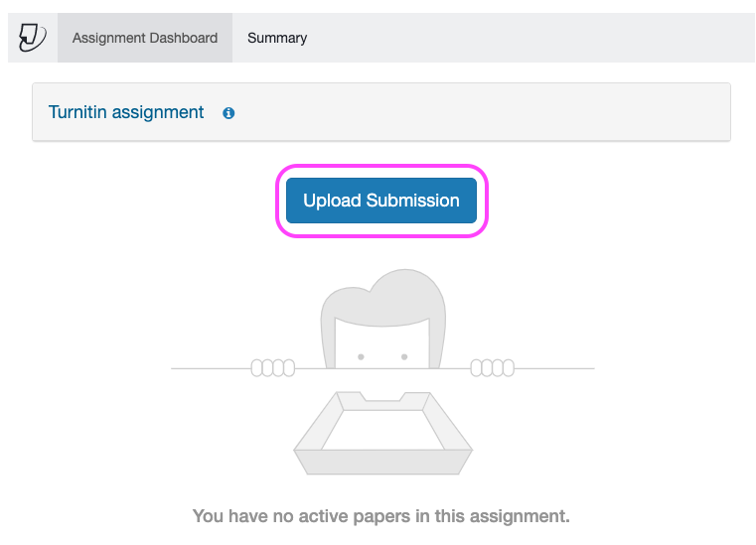Open the Assignment Dashboard tab
The height and width of the screenshot is (545, 756).
click(145, 38)
